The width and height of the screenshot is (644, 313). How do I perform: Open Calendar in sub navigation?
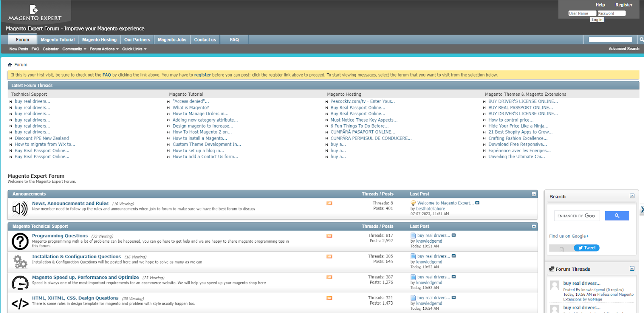pos(51,49)
